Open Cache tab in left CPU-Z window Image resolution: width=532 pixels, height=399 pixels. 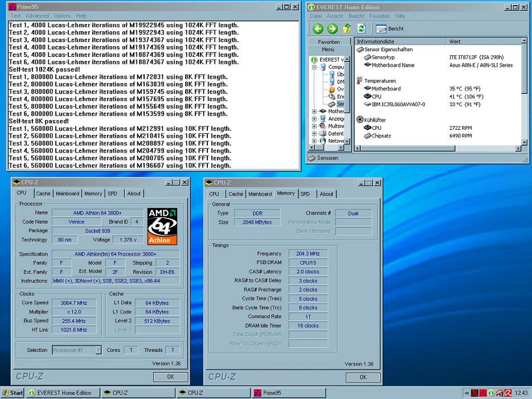43,194
